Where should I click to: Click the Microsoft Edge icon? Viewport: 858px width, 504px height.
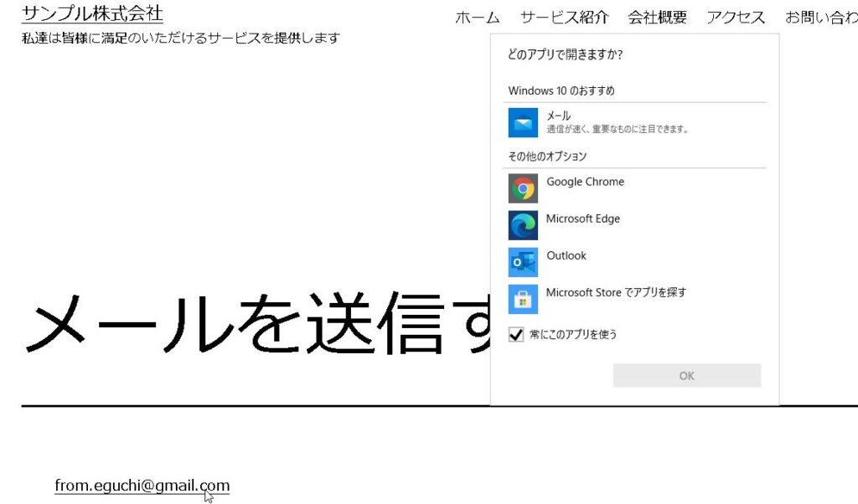[523, 225]
